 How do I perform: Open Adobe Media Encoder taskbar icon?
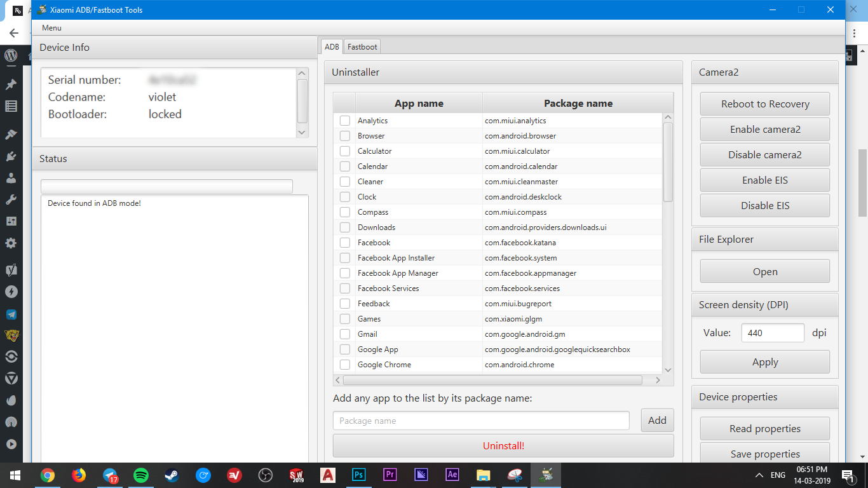pos(421,475)
